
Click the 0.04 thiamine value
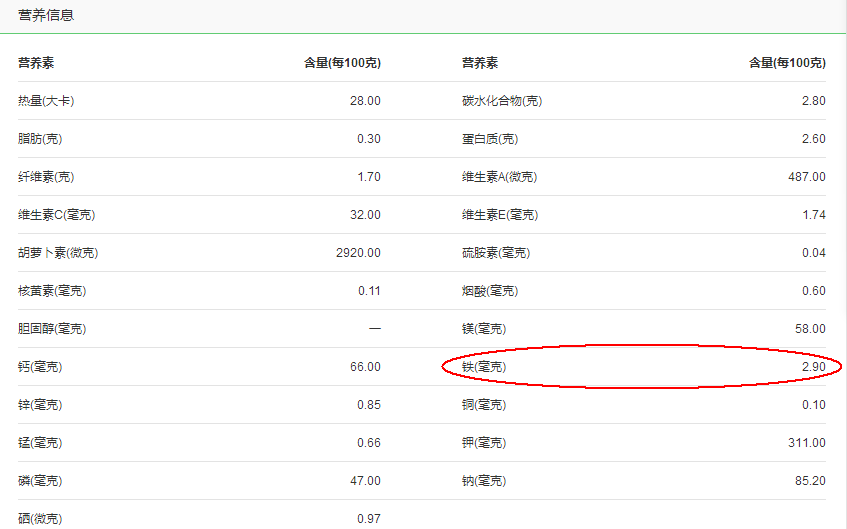814,253
